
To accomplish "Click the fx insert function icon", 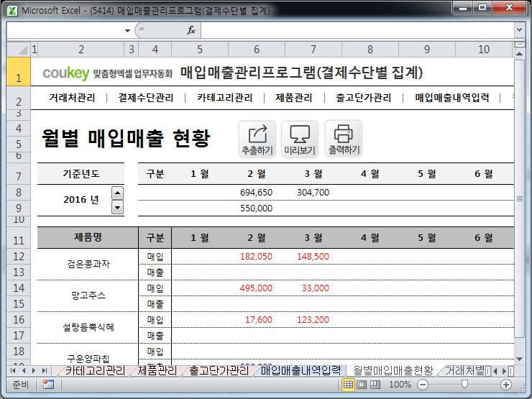I will (x=191, y=30).
